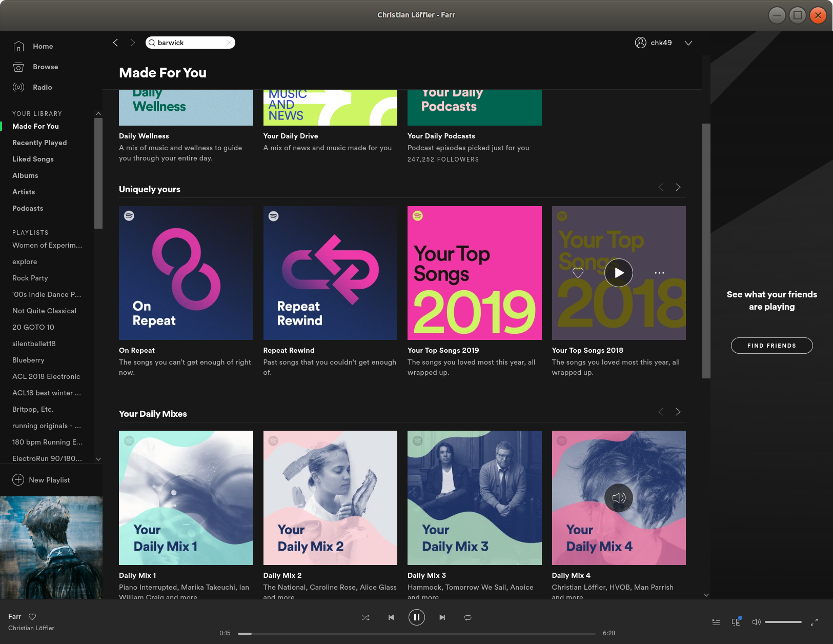Open Liked Songs in the library
This screenshot has height=644, width=833.
tap(33, 159)
